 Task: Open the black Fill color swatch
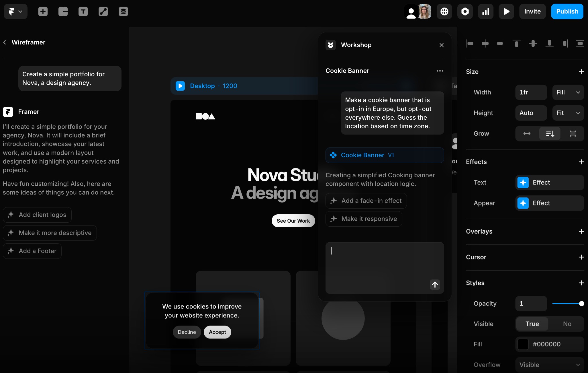[523, 344]
